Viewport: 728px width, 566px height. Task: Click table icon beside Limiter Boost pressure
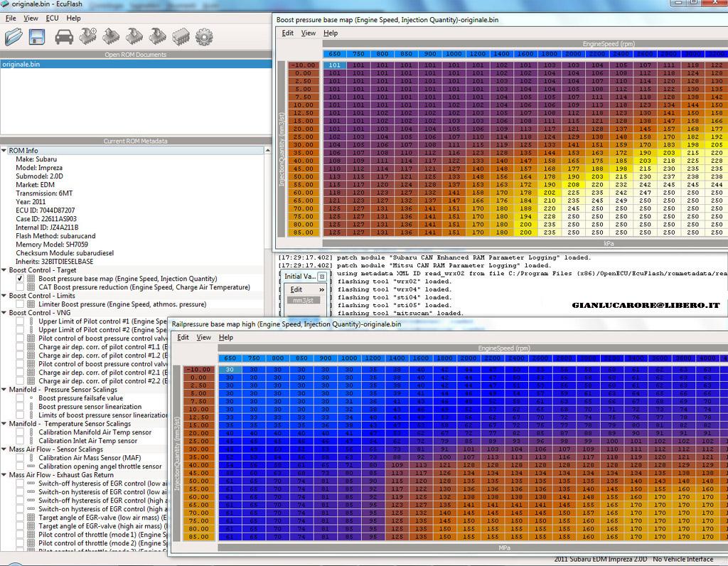[x=31, y=304]
